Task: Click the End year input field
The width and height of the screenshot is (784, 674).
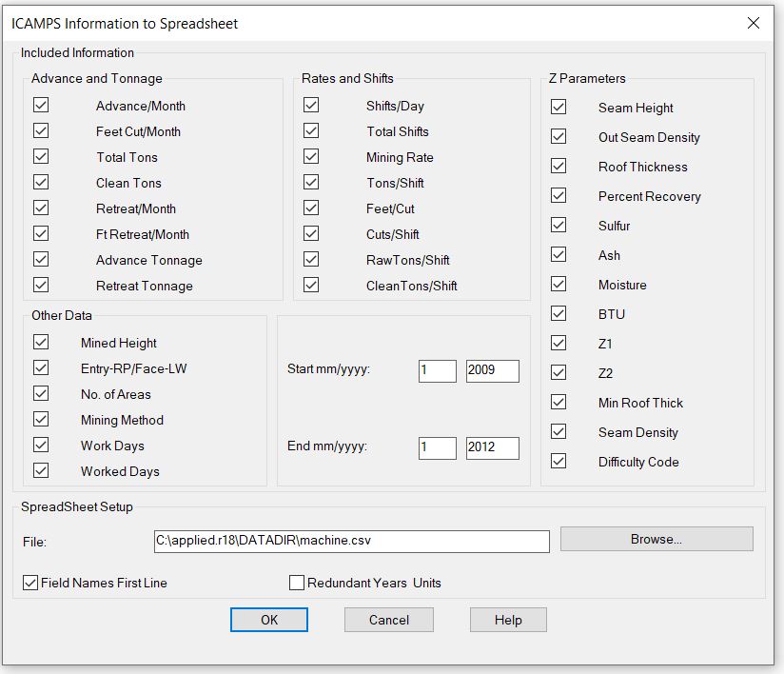Action: 492,447
